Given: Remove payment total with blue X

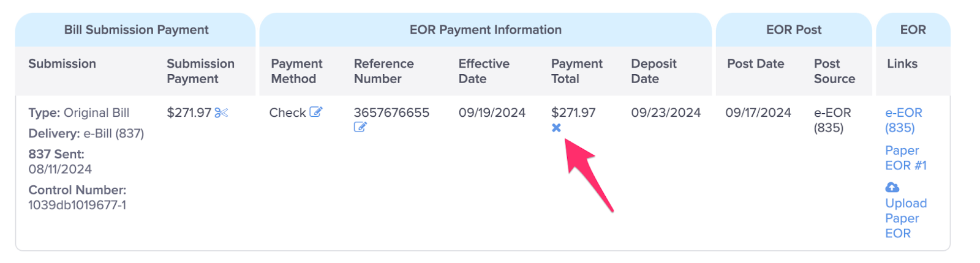Looking at the screenshot, I should 556,128.
